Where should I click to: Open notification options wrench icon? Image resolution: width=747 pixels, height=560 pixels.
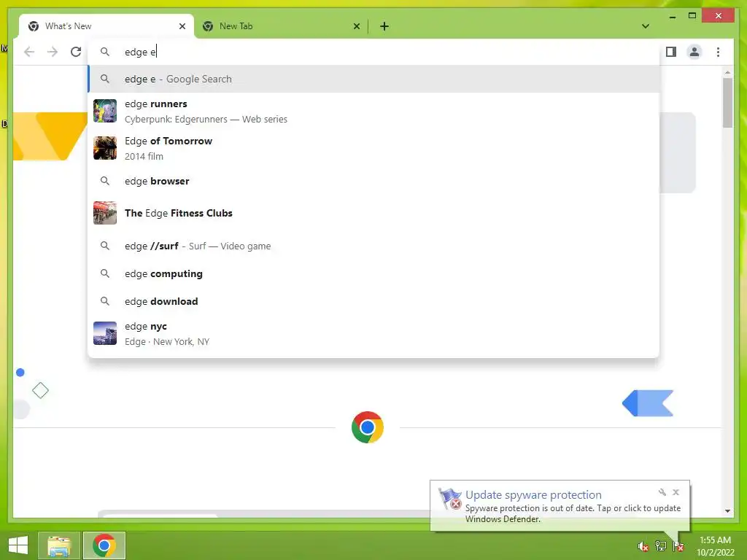[x=662, y=492]
